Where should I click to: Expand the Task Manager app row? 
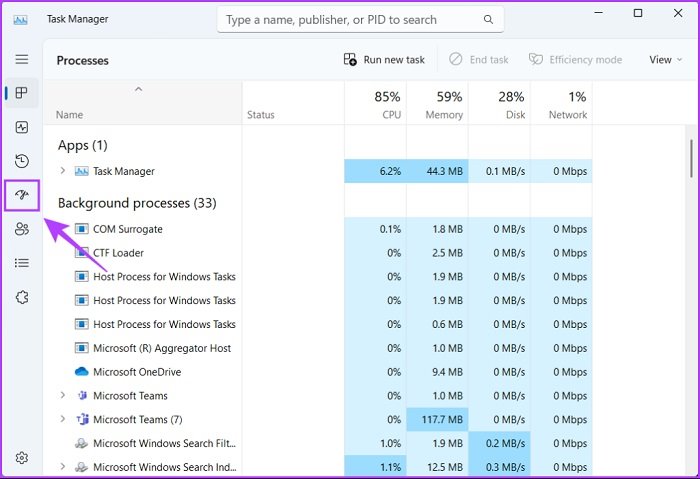(62, 171)
